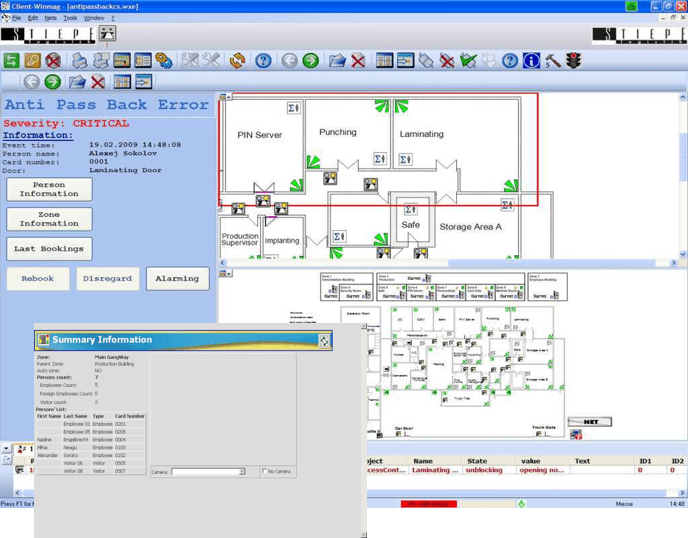Screen dimensions: 688x538
Task: Click the refresh icon on Summary Information header
Action: click(x=324, y=341)
